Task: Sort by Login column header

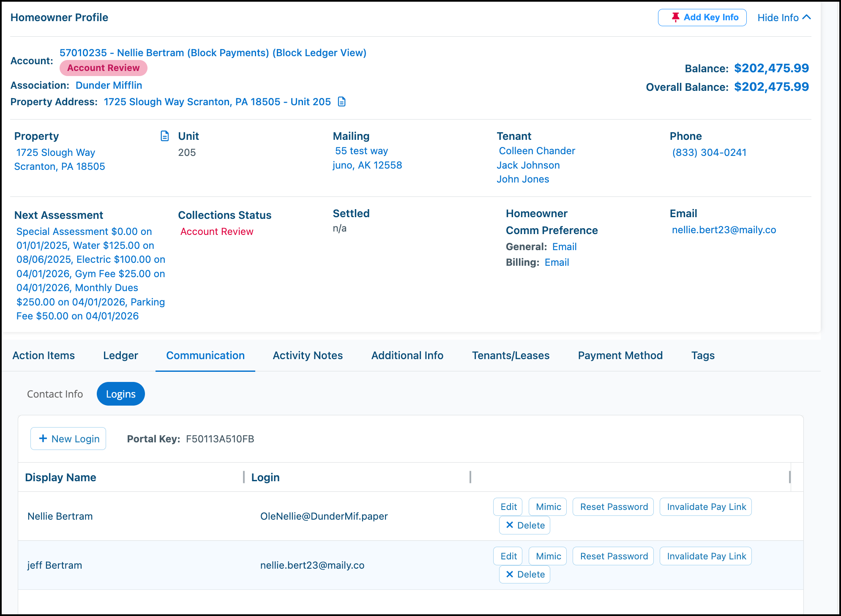Action: tap(265, 477)
